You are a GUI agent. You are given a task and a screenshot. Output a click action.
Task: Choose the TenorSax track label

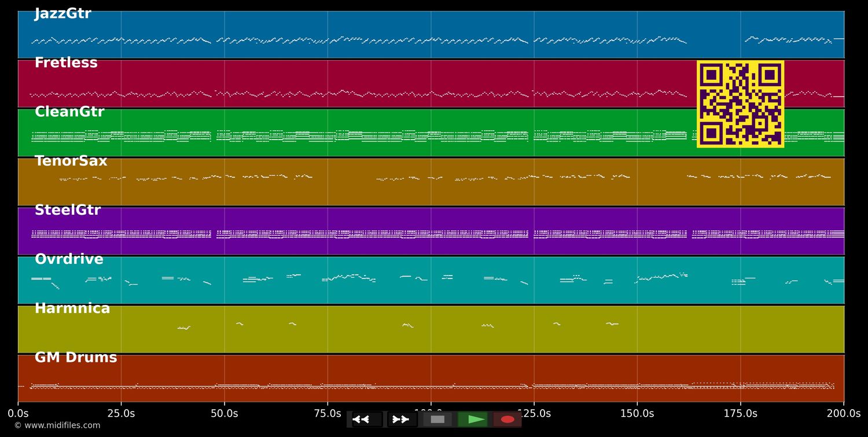pyautogui.click(x=71, y=161)
